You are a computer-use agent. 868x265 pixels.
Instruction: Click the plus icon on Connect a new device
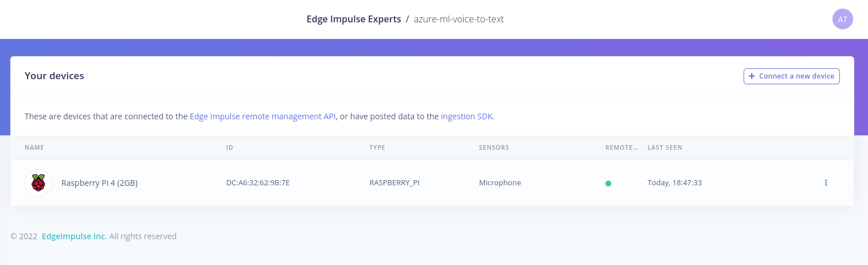click(752, 76)
